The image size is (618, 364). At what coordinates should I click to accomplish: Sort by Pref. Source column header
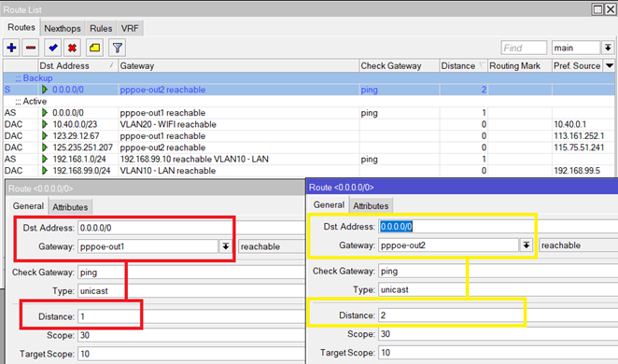coord(578,65)
